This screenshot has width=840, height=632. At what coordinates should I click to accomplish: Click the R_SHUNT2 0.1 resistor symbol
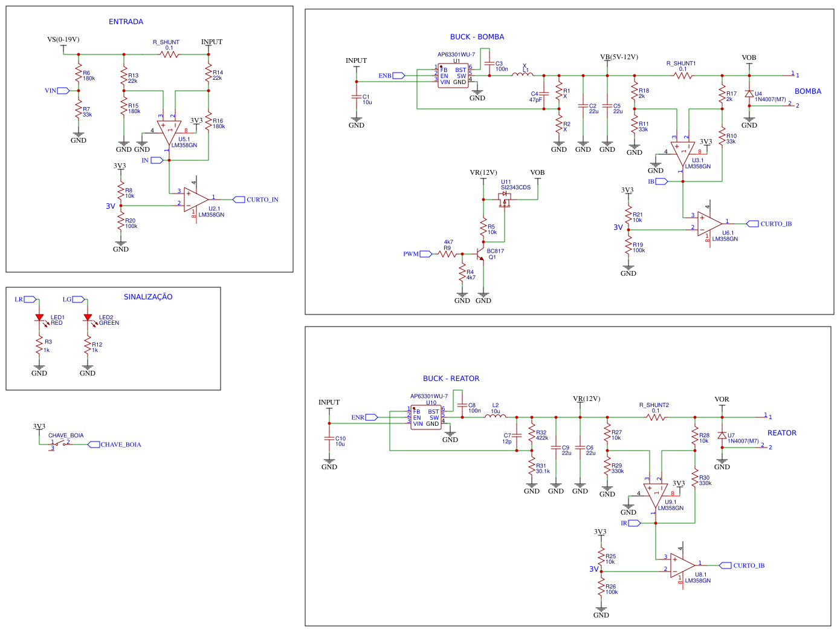656,417
